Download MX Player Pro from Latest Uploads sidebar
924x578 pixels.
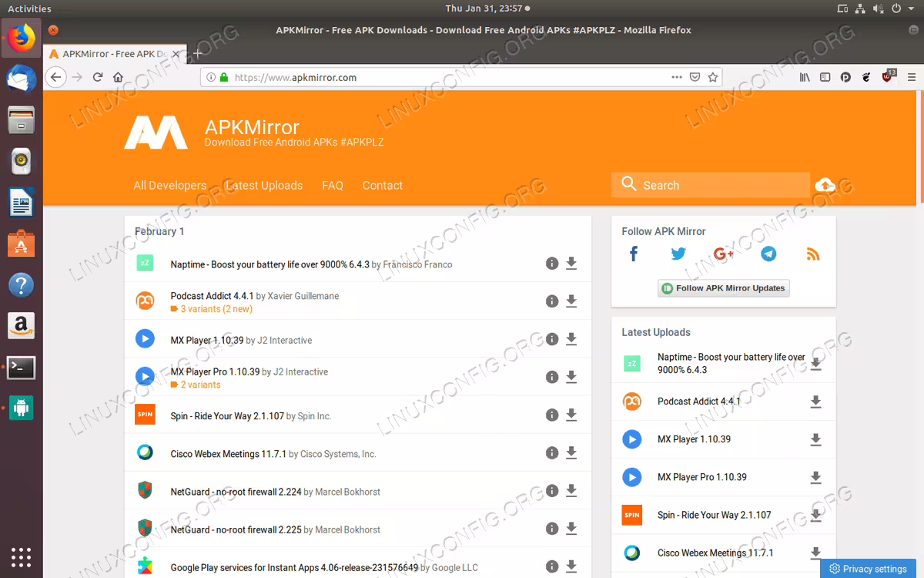click(x=815, y=477)
